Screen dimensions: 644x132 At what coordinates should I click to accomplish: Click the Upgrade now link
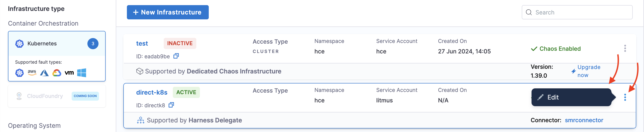coord(589,71)
